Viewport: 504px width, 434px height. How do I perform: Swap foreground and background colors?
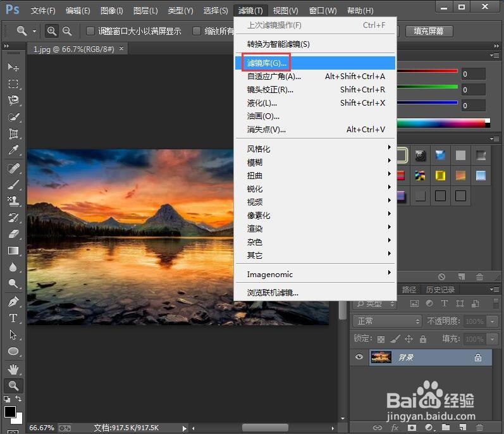click(18, 399)
